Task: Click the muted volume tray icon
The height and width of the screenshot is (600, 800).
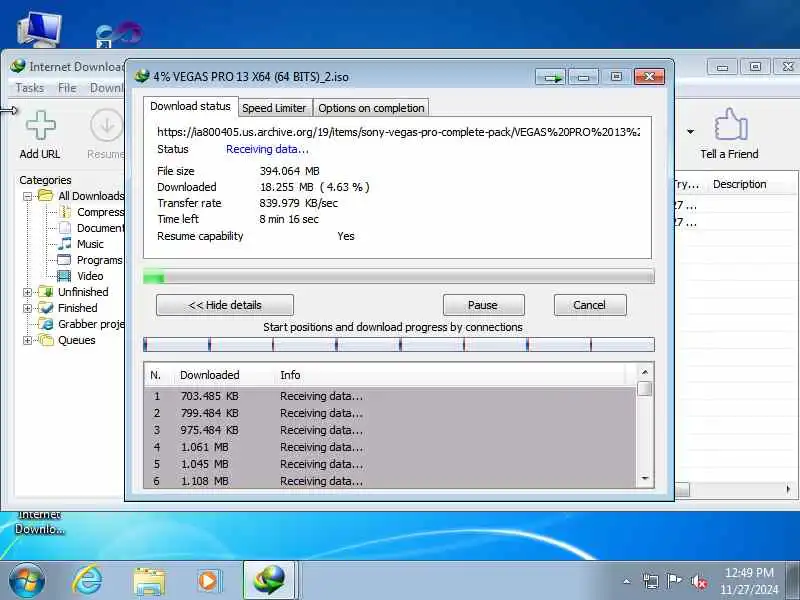Action: point(698,582)
